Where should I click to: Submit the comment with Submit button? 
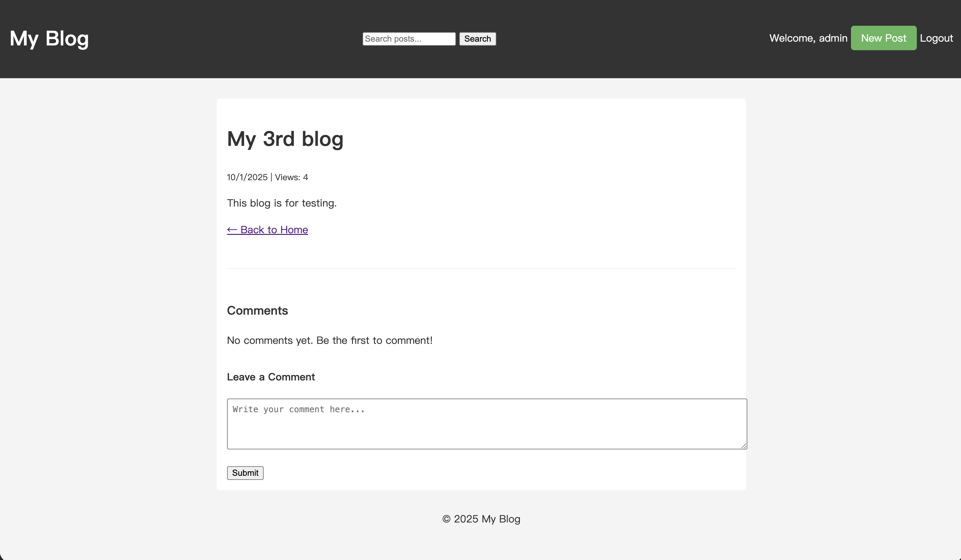point(245,473)
